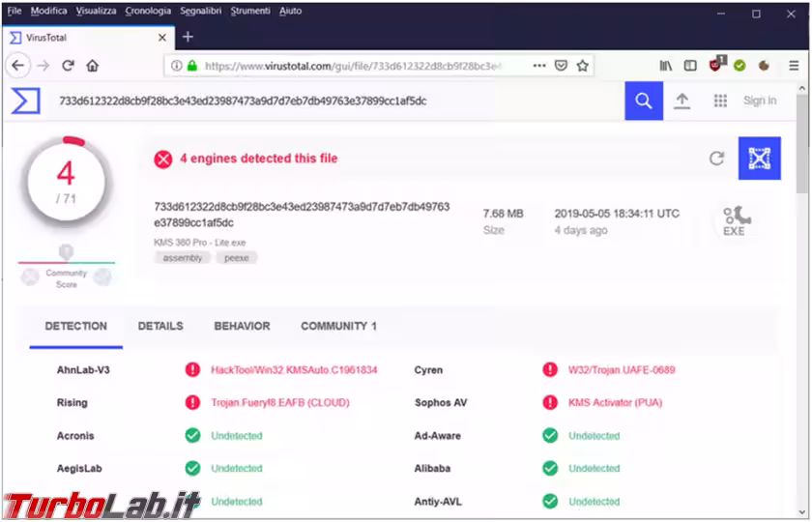
Task: Select the VirusTotal browser tab
Action: click(88, 38)
